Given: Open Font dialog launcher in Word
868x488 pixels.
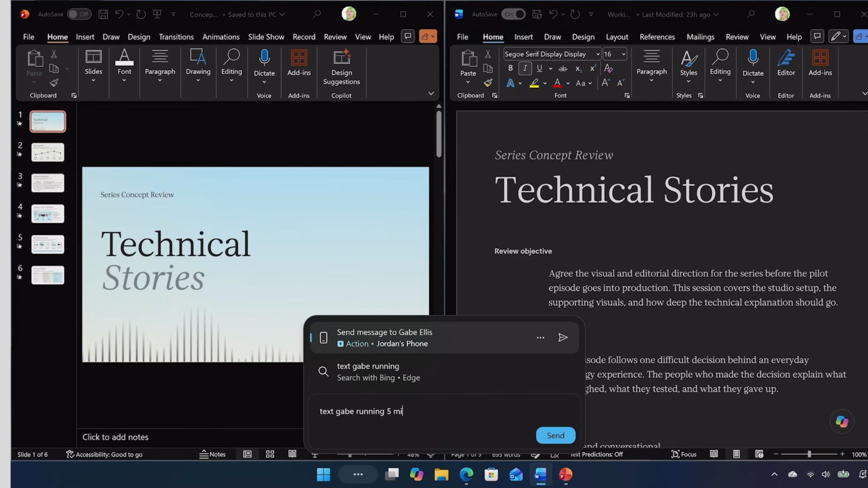Looking at the screenshot, I should tap(627, 96).
